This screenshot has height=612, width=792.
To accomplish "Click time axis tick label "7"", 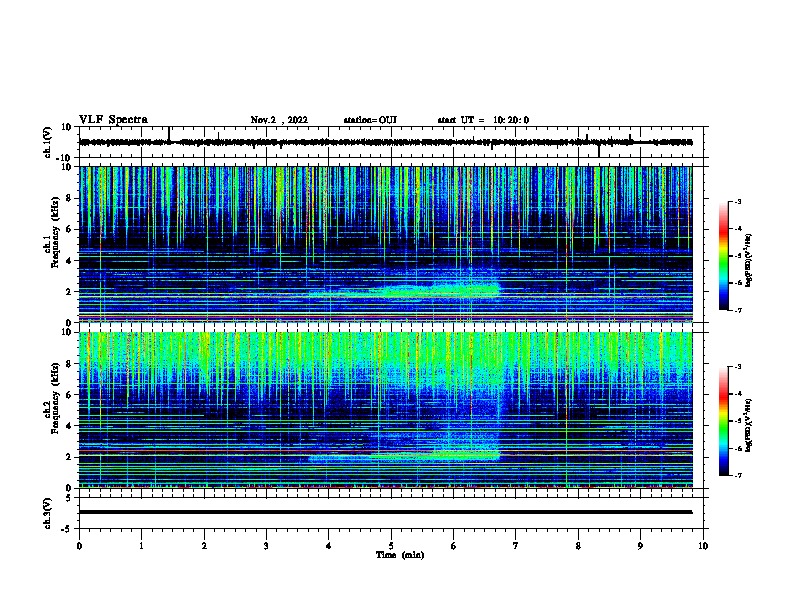I will pos(516,546).
